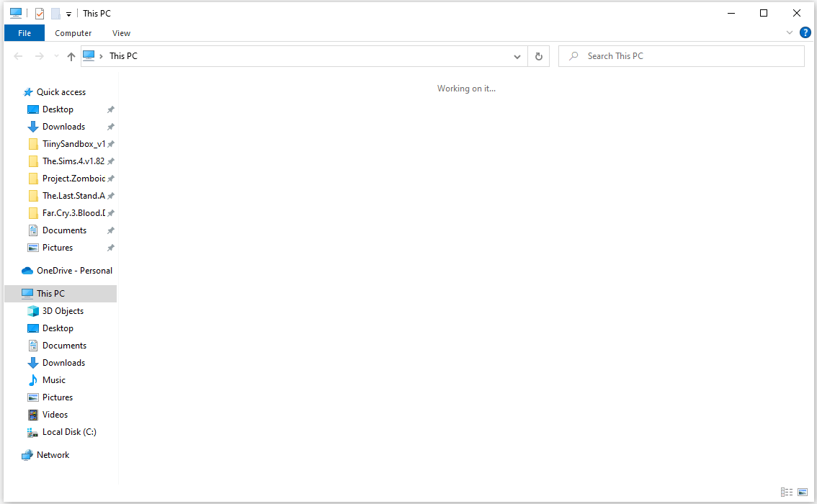Click the This PC system icon in the title bar

click(x=16, y=13)
